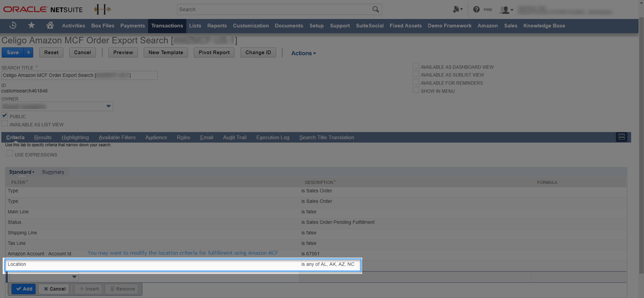The height and width of the screenshot is (298, 644).
Task: Open the Shortcuts star icon
Action: tap(32, 25)
